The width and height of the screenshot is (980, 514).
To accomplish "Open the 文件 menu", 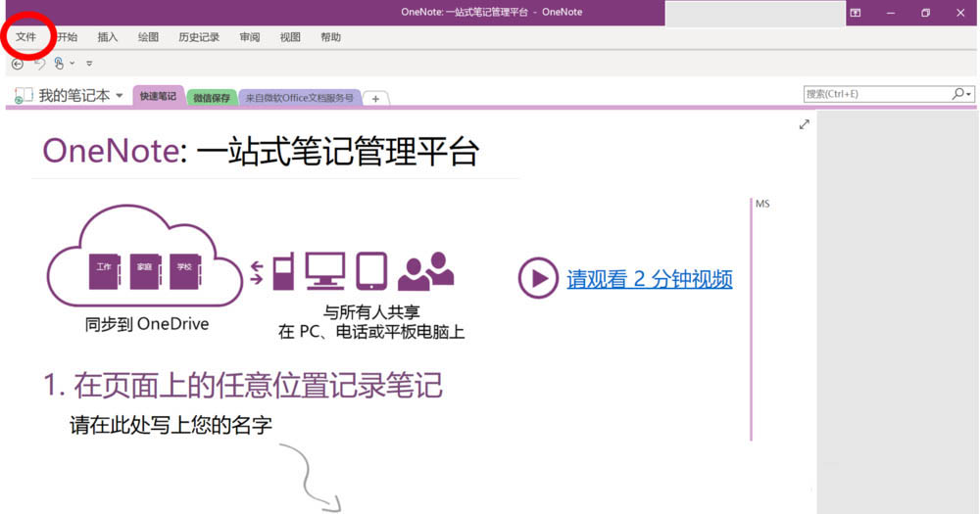I will click(25, 37).
